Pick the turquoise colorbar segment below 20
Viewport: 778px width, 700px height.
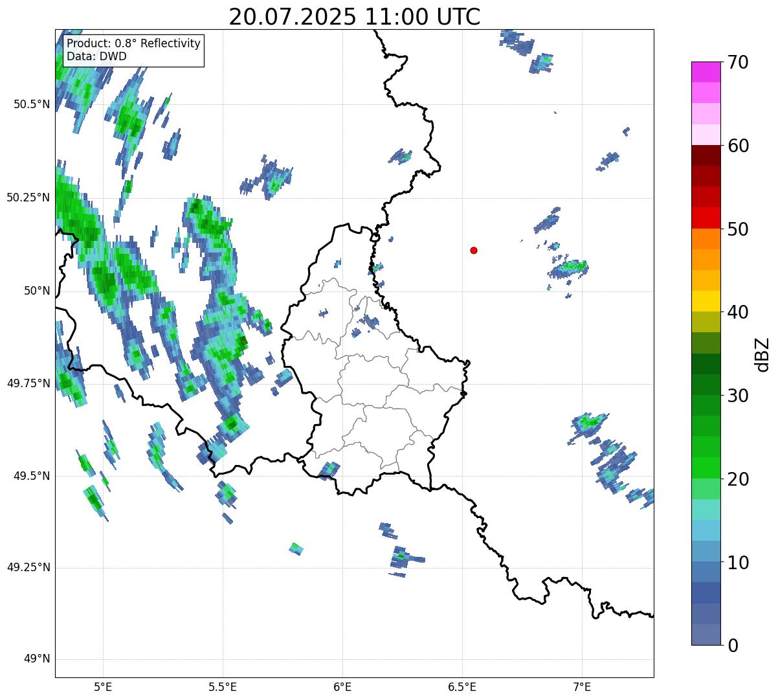pyautogui.click(x=706, y=510)
